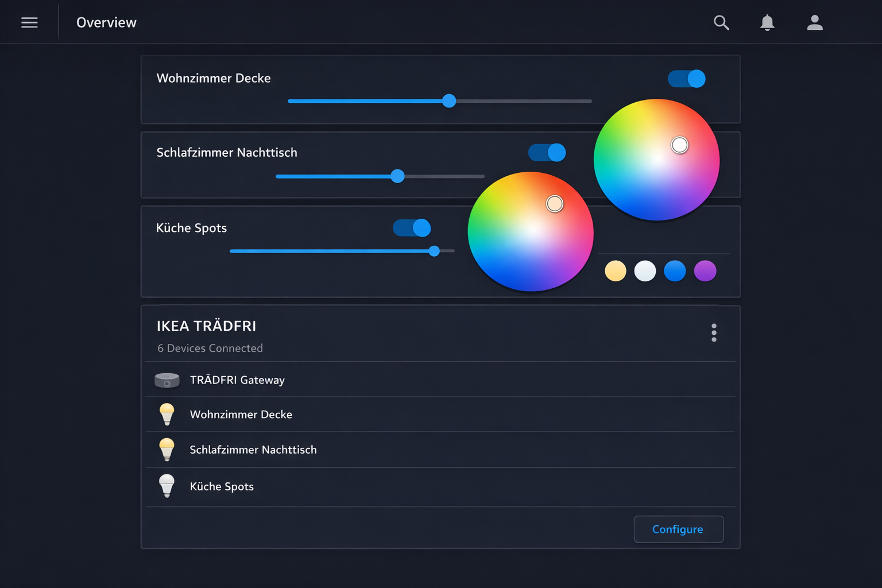Select the Overview page title
Viewport: 882px width, 588px height.
(x=106, y=22)
